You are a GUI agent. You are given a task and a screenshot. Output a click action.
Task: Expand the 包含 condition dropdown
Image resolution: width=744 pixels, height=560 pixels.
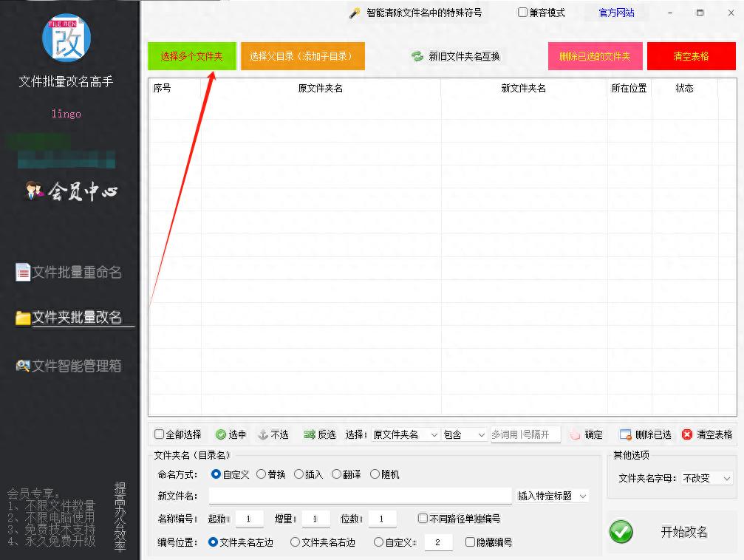(464, 434)
